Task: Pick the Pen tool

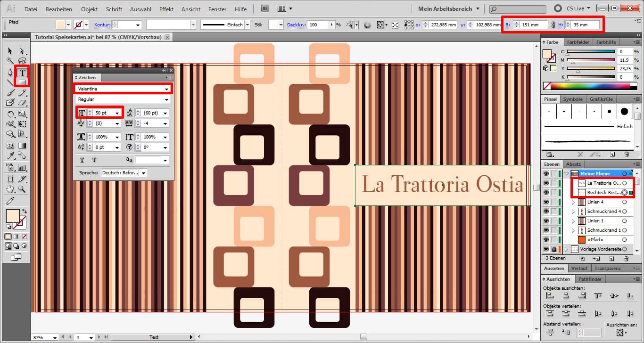Action: (x=10, y=72)
